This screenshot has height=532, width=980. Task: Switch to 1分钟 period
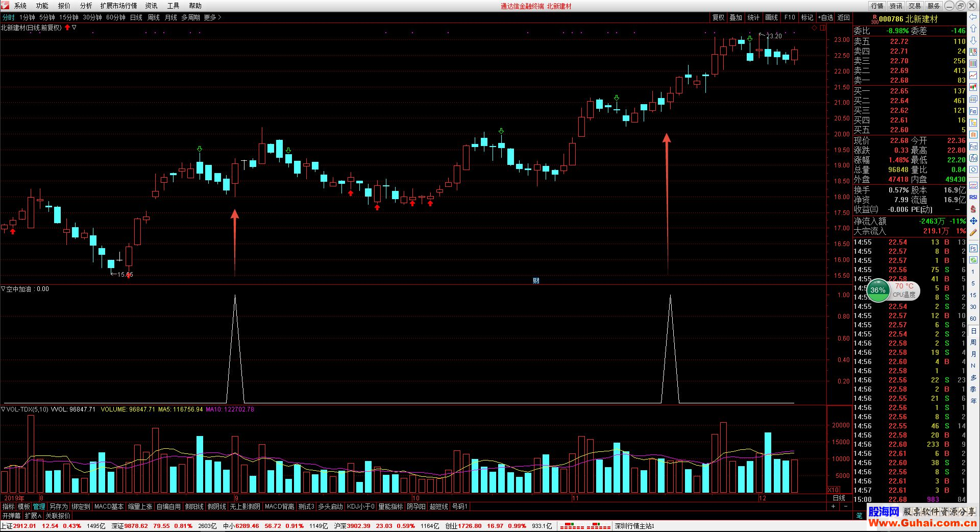pyautogui.click(x=27, y=17)
